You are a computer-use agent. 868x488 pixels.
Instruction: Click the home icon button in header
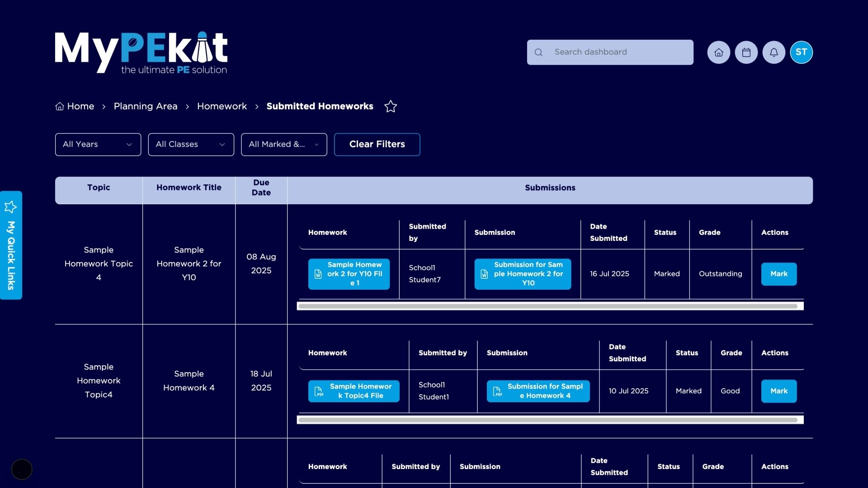pyautogui.click(x=718, y=52)
